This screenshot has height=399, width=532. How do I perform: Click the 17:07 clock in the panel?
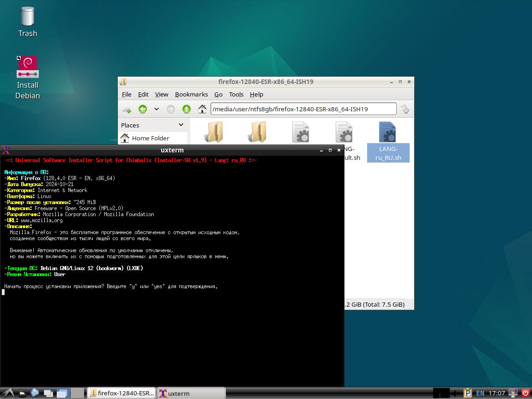tap(497, 393)
